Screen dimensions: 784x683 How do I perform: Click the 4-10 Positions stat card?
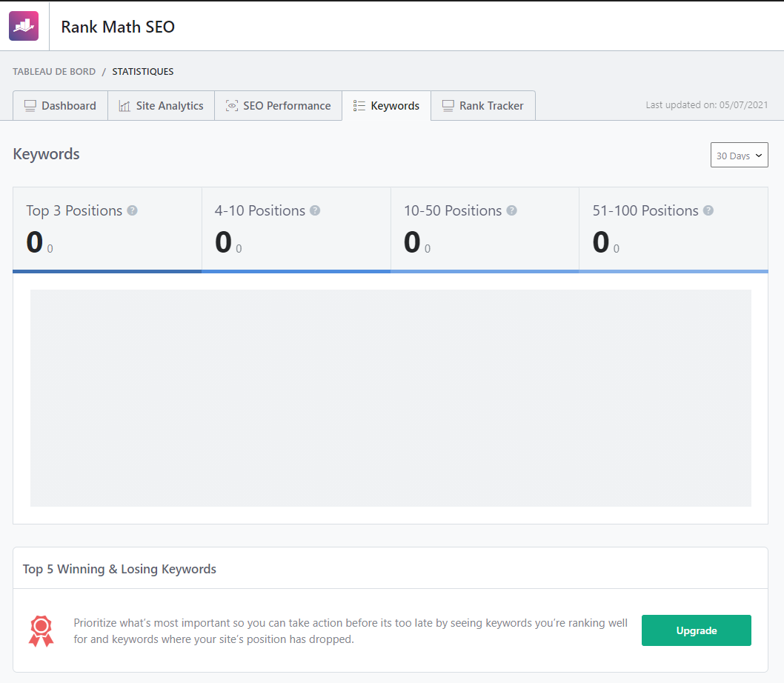coord(296,228)
